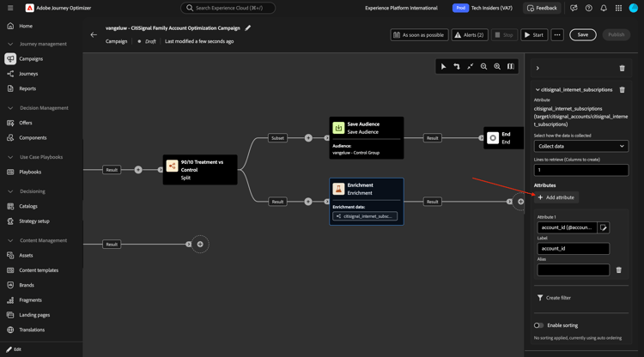This screenshot has height=357, width=644.
Task: Collapse the Decisioning section
Action: click(10, 191)
